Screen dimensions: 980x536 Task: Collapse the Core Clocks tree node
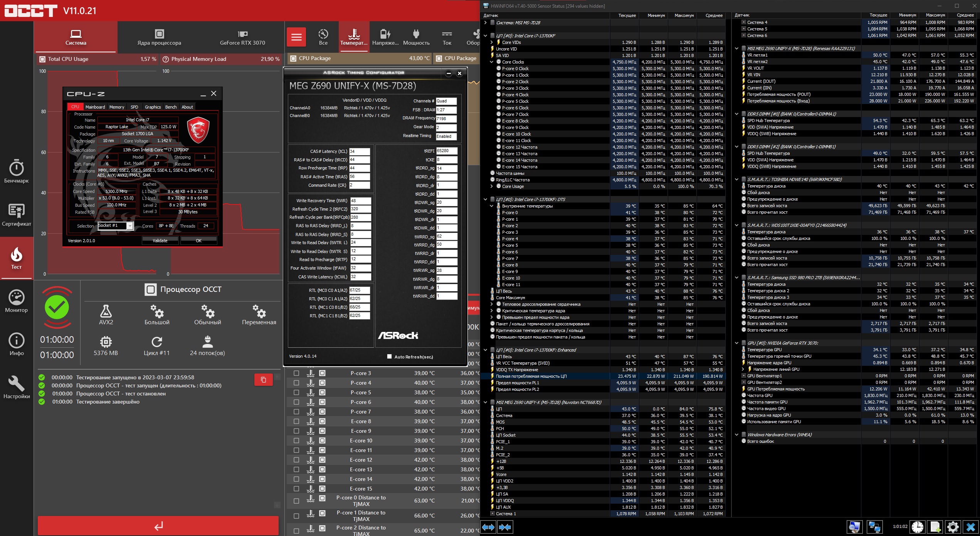coord(491,62)
